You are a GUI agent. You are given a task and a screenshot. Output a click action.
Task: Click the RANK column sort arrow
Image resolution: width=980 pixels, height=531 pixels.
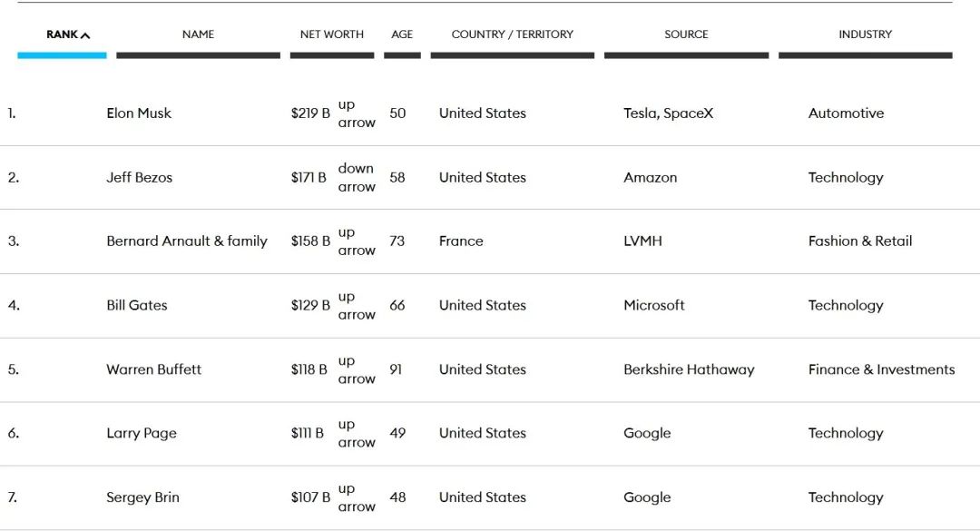click(x=85, y=35)
